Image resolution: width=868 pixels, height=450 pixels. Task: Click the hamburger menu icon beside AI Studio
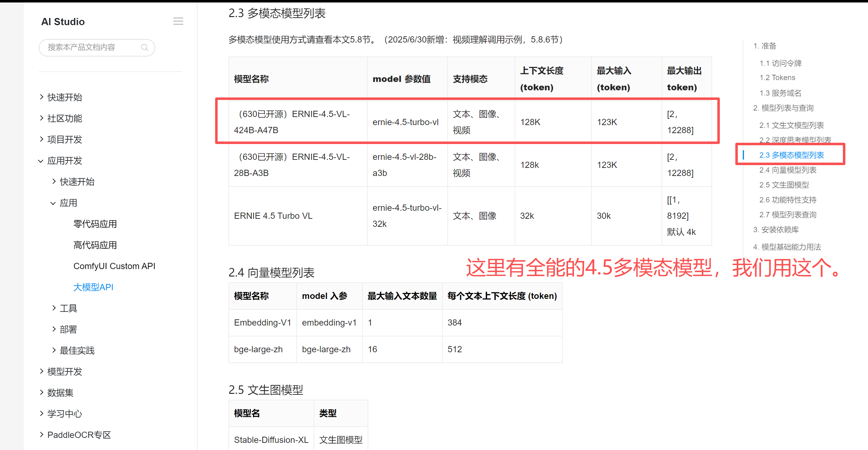178,21
